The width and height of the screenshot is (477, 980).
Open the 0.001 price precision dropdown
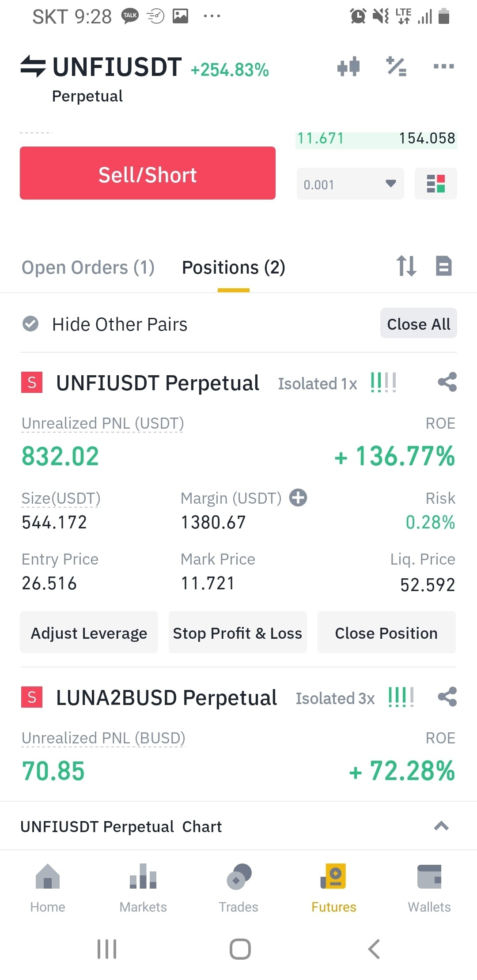350,184
